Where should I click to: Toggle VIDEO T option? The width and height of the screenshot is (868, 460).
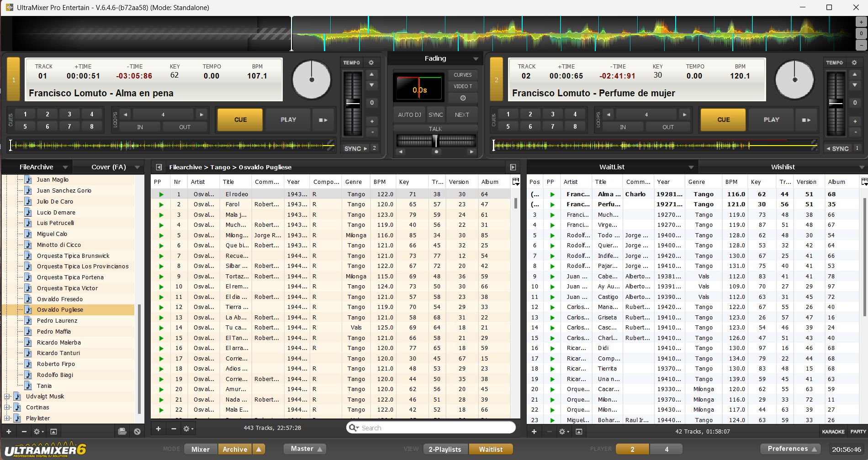[463, 86]
